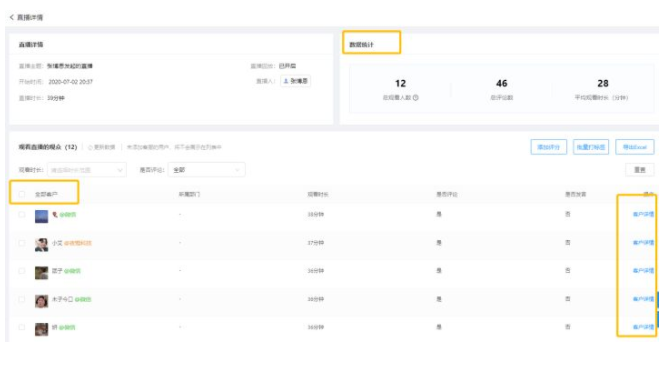The image size is (668, 390).
Task: Expand the 是否评论 dropdown showing 全部
Action: click(207, 170)
